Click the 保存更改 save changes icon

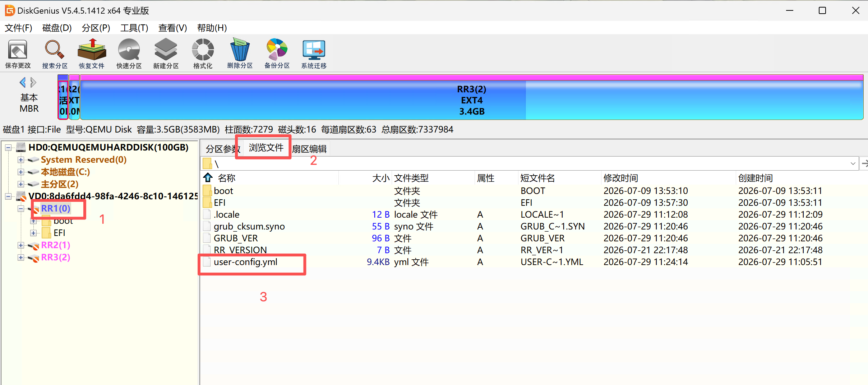pos(18,54)
